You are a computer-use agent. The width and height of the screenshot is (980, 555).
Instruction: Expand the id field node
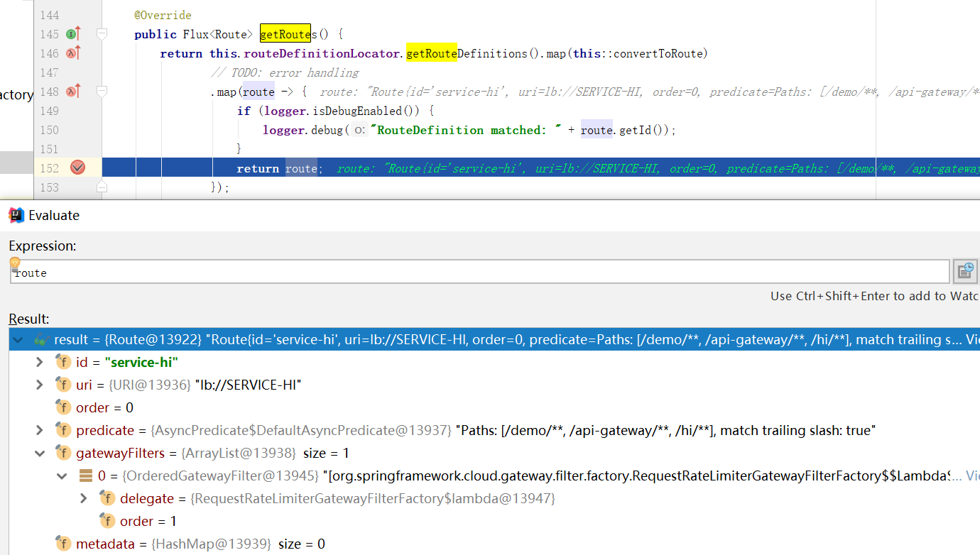point(40,363)
